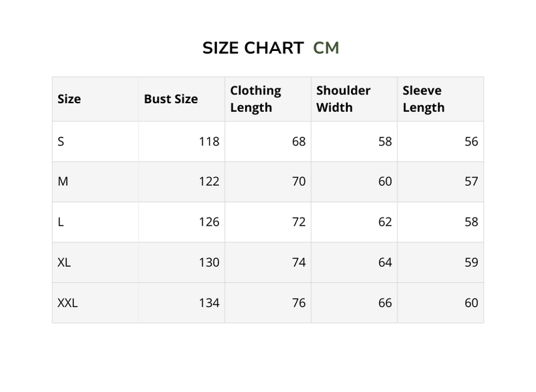Select bust size value 126
Viewport: 536px width, 392px height.
coord(209,222)
